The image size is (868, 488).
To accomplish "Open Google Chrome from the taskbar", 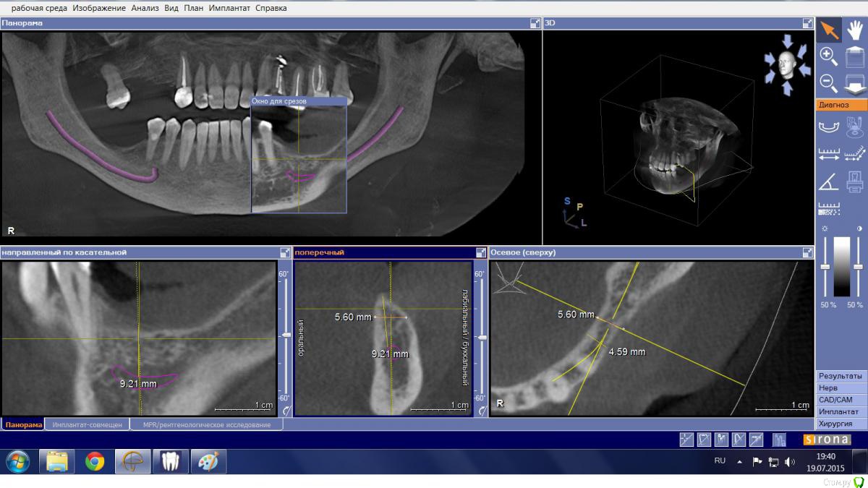I will pyautogui.click(x=95, y=461).
